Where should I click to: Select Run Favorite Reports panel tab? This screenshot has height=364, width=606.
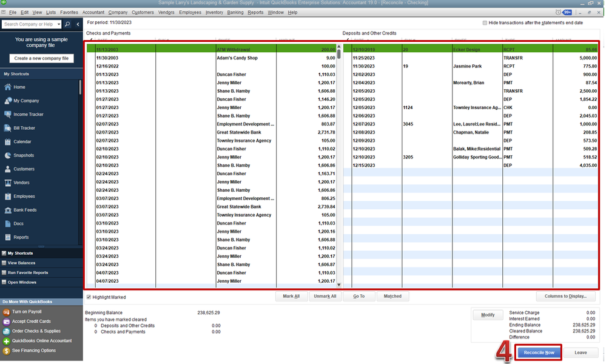pos(41,272)
